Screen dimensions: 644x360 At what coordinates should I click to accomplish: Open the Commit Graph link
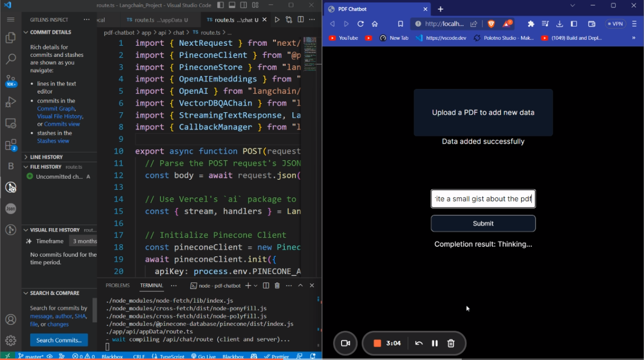pos(56,108)
